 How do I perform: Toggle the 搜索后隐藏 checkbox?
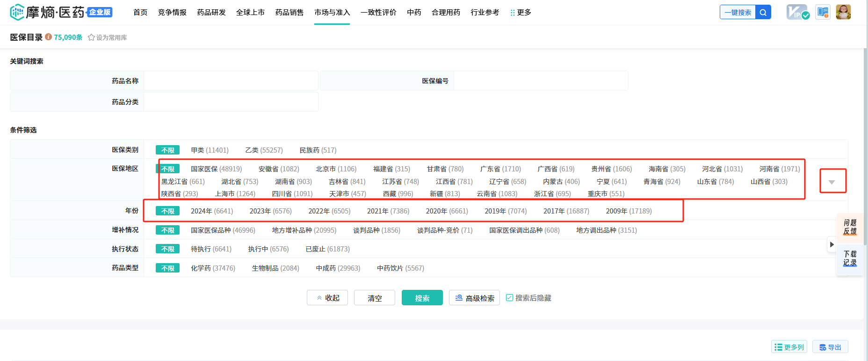(509, 298)
